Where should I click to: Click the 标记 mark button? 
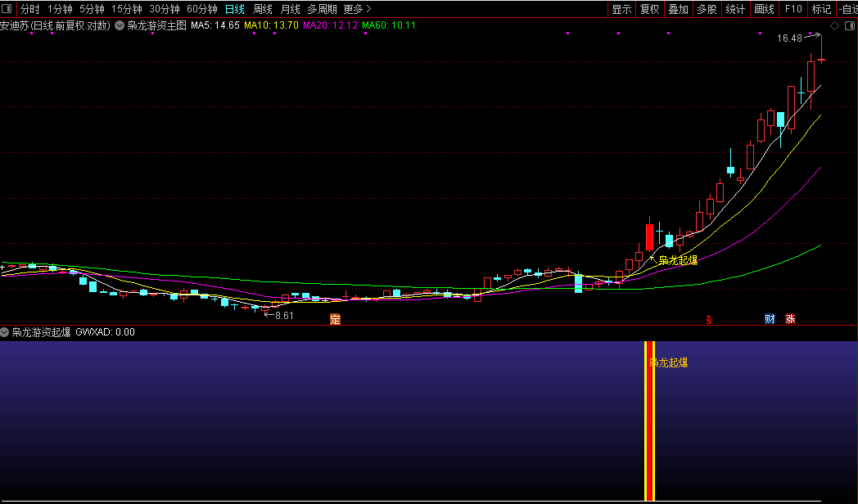coord(821,9)
